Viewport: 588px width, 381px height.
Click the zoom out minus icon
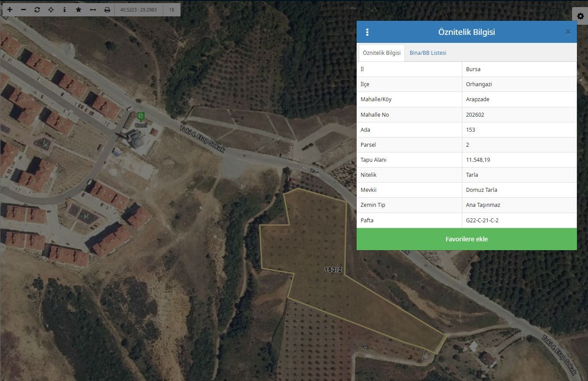[x=23, y=9]
